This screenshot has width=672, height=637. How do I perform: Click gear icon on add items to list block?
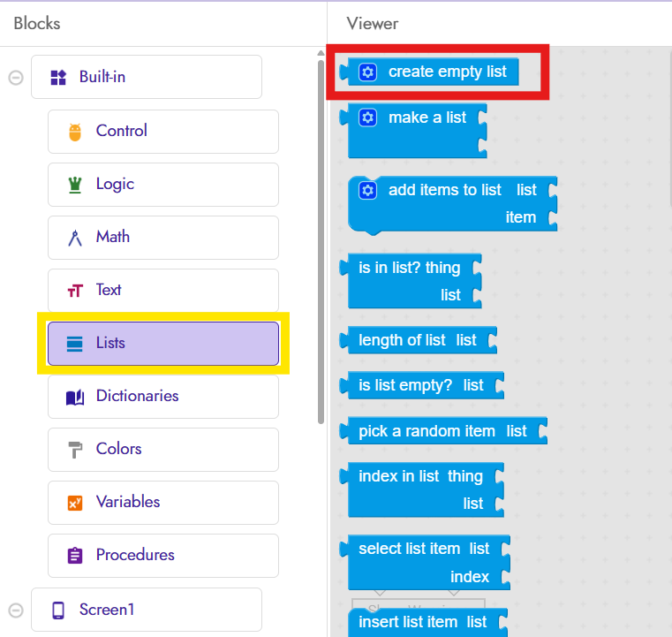pyautogui.click(x=368, y=190)
